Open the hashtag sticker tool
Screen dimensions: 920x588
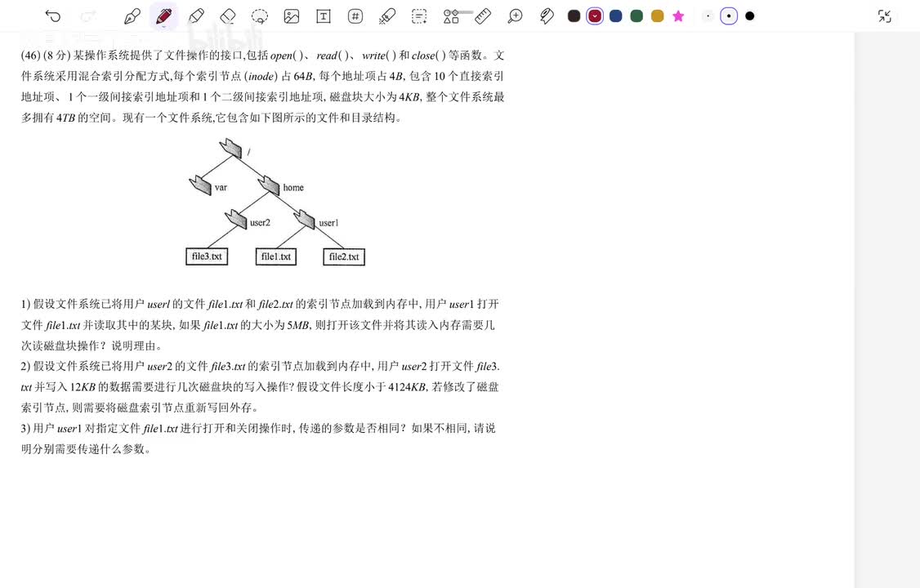click(x=355, y=16)
